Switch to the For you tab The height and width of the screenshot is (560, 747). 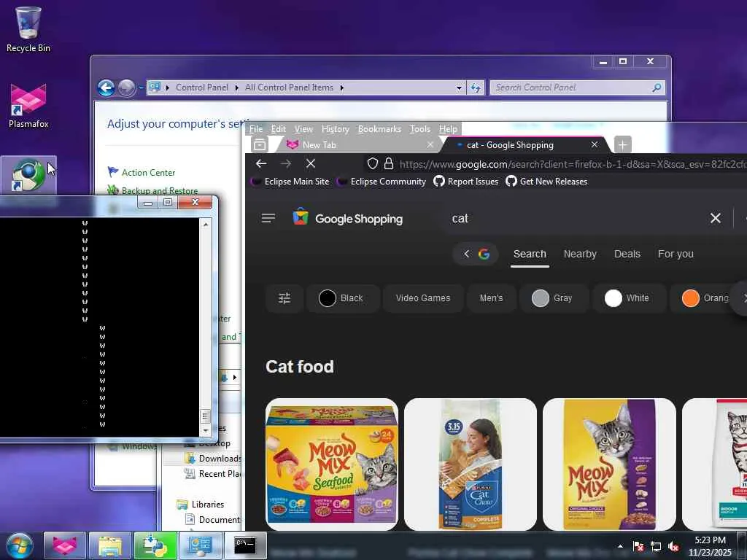[676, 254]
